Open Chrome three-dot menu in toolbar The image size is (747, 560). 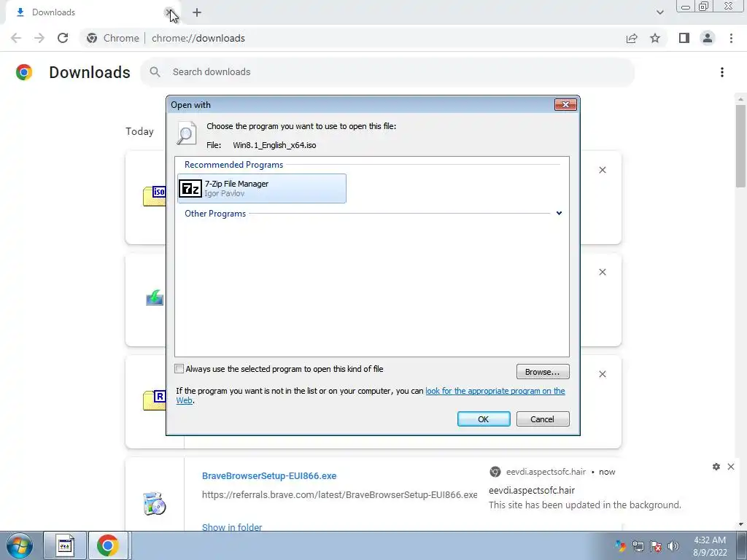click(x=731, y=38)
